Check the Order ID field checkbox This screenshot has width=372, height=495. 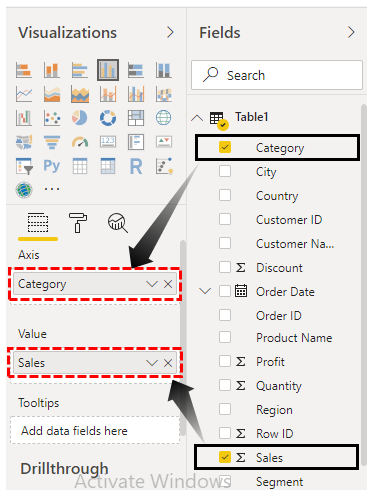[x=225, y=315]
